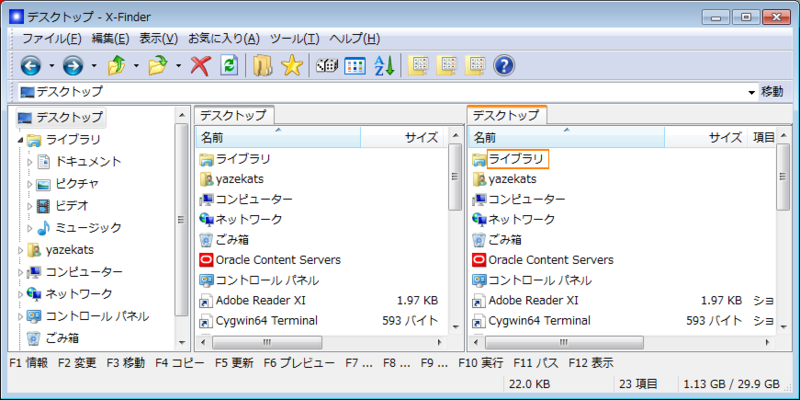Select left pane デスクトップ tab
800x400 pixels.
[234, 115]
